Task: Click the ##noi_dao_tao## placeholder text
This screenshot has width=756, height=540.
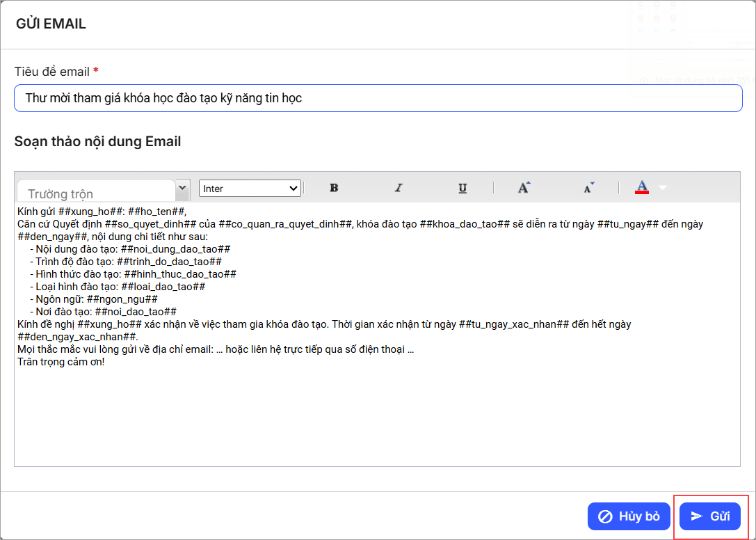Action: 136,312
